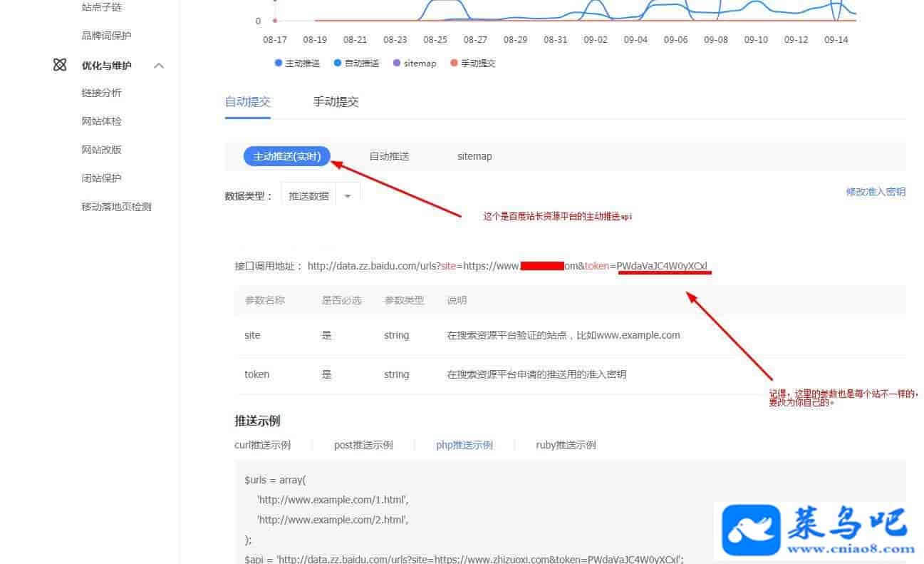Click 是 in the site row

coord(327,335)
